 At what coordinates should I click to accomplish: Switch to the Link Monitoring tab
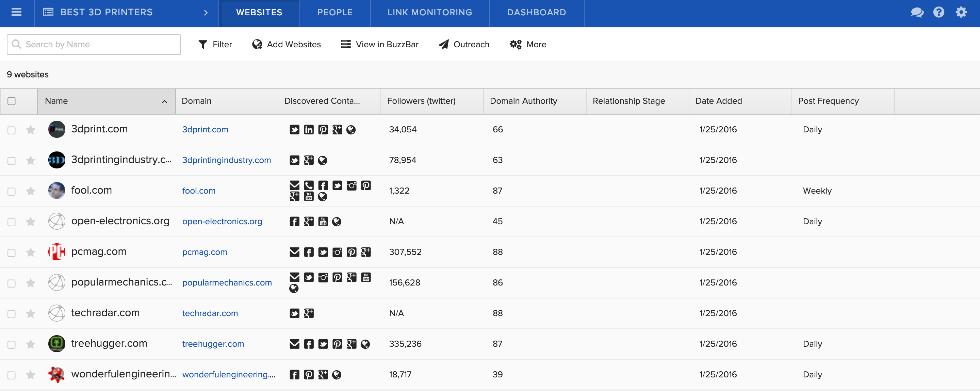(429, 13)
